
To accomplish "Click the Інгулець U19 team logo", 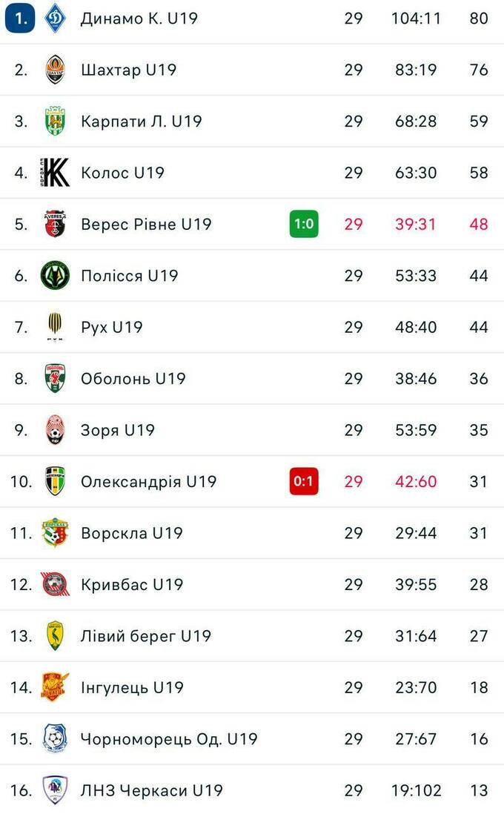I will 55,687.
